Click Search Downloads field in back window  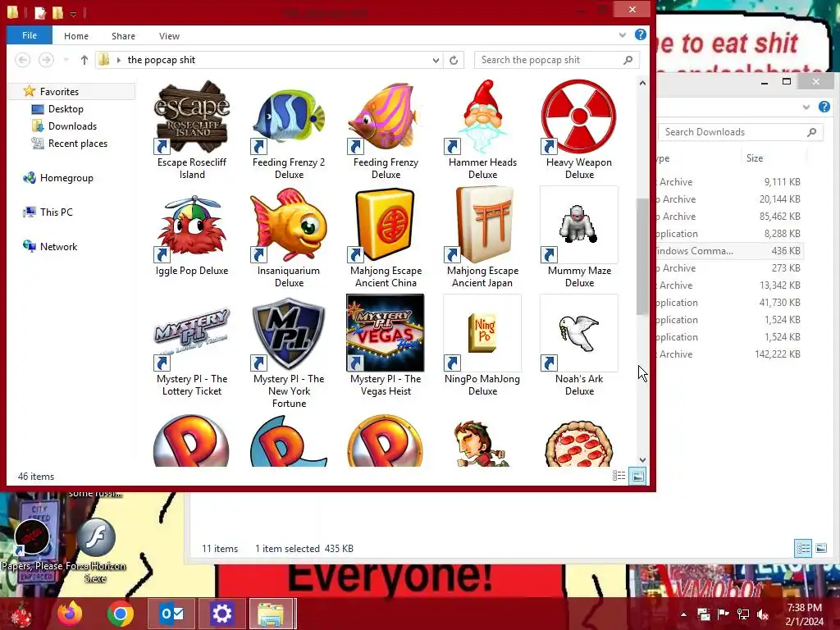tap(741, 132)
